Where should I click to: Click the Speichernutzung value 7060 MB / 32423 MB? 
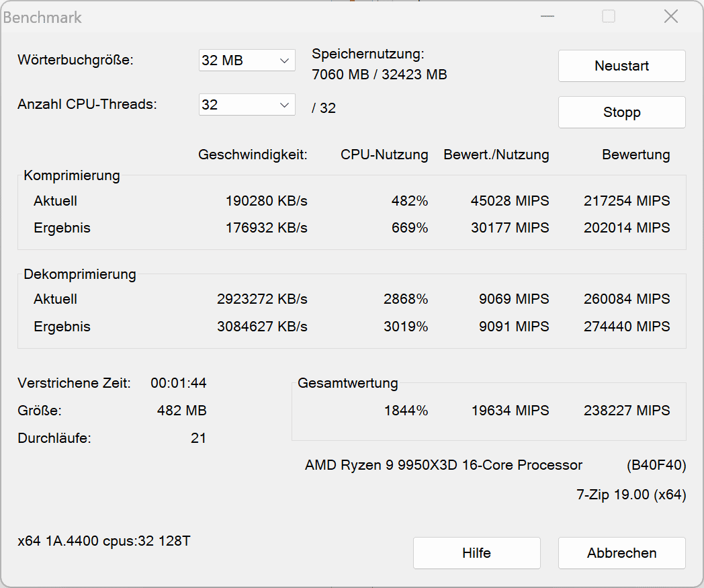click(380, 75)
